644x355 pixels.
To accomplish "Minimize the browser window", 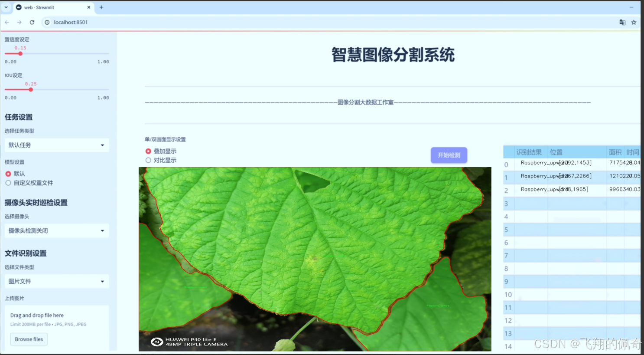I will click(631, 7).
